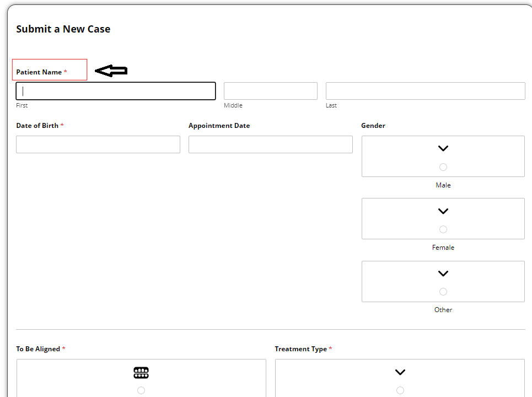Focus the First name input field
This screenshot has height=397, width=532.
click(116, 91)
